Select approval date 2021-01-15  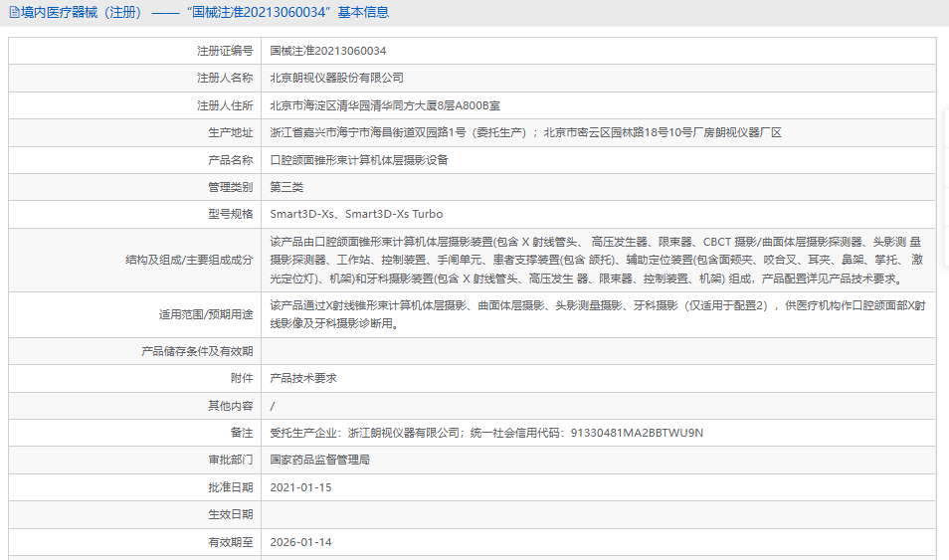pyautogui.click(x=300, y=487)
